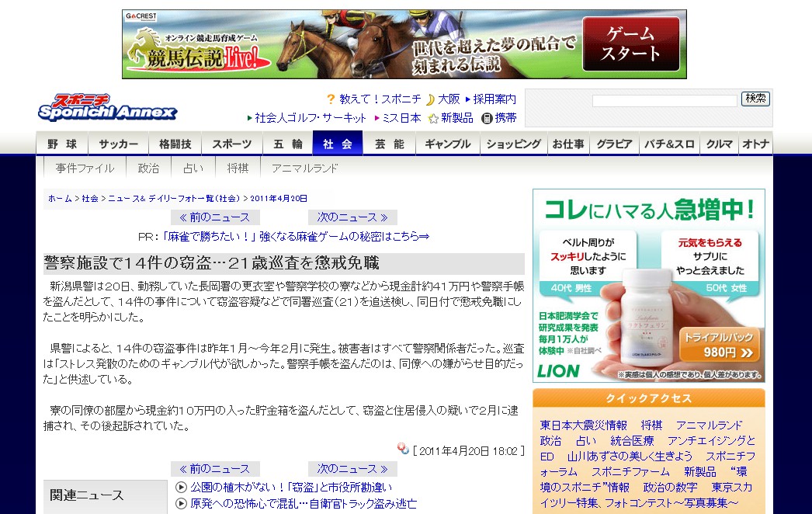This screenshot has width=812, height=514.
Task: Click the bottom 前のニュース link
Action: coord(215,469)
